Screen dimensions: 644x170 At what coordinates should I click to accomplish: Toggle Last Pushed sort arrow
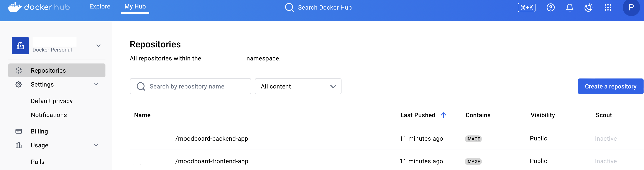click(x=443, y=115)
